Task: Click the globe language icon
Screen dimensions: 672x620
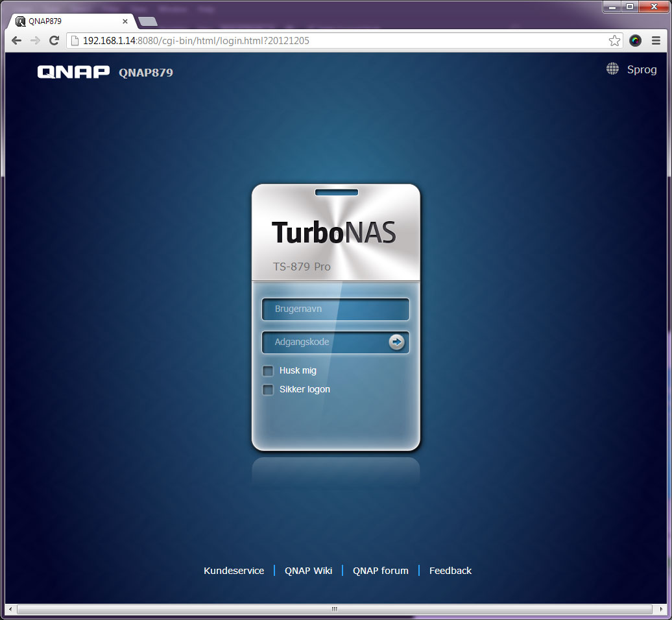Action: [612, 69]
